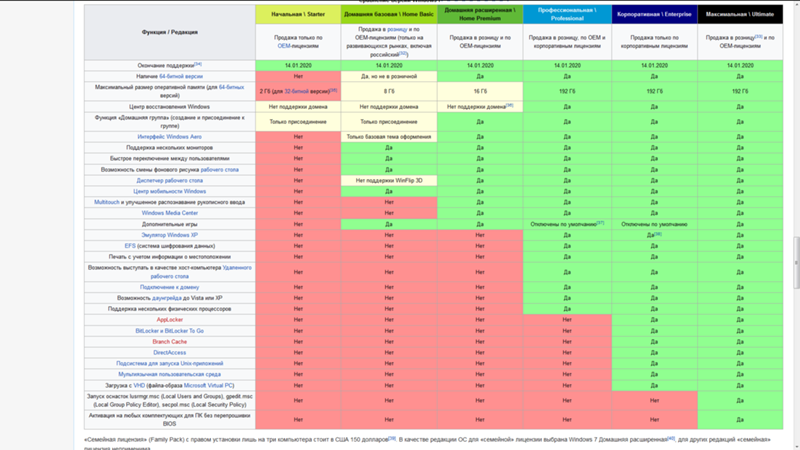The image size is (800, 450).
Task: Select 'Корпоративная \ Enterprise' header
Action: 654,14
